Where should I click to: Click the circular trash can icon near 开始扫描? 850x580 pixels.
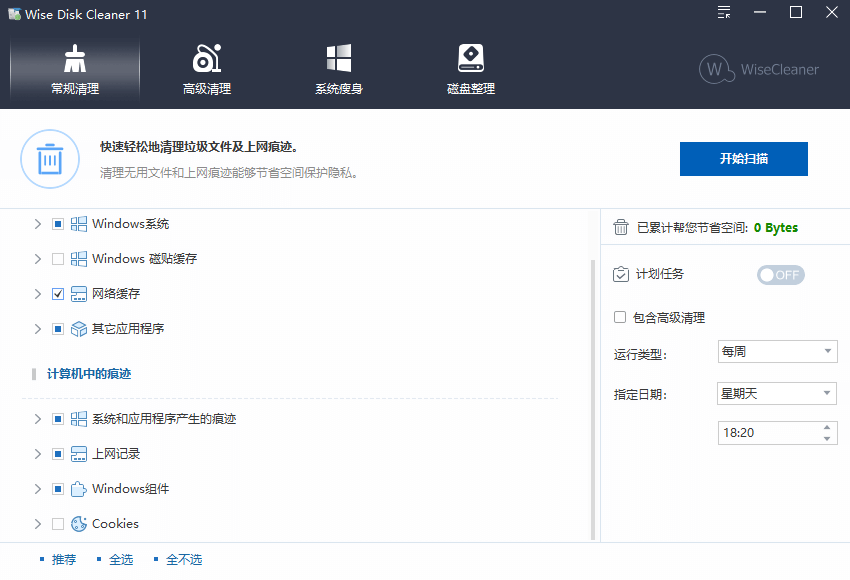pyautogui.click(x=50, y=159)
